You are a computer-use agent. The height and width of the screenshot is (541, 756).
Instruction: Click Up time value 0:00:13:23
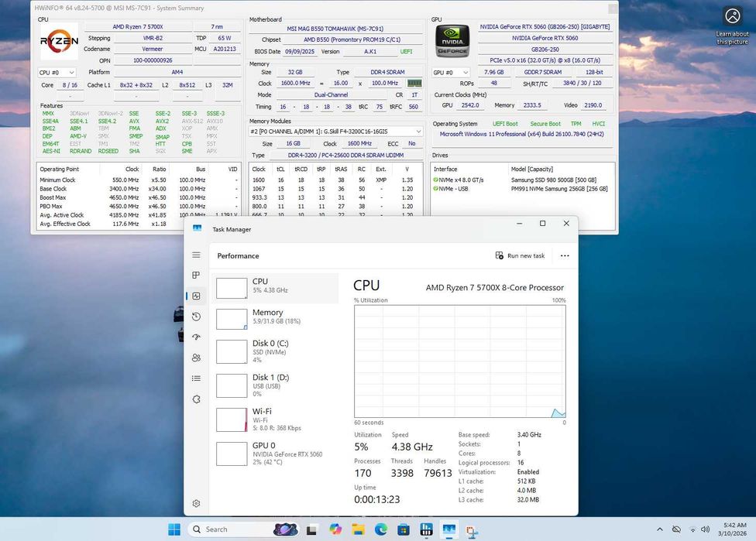[377, 499]
